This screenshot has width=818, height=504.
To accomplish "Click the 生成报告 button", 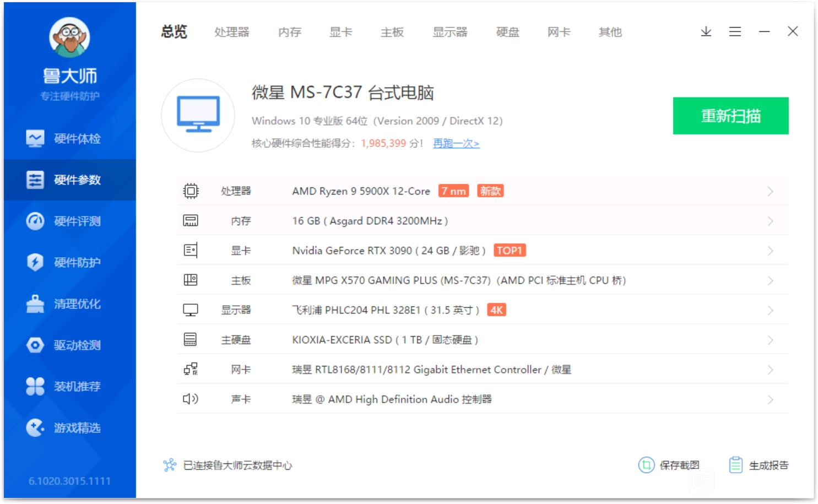I will pyautogui.click(x=759, y=465).
